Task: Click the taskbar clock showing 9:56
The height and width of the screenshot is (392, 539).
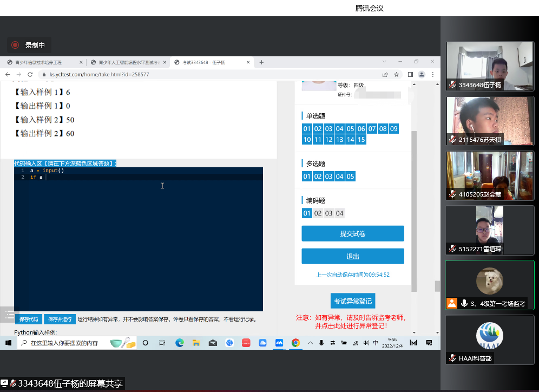Action: (x=392, y=343)
